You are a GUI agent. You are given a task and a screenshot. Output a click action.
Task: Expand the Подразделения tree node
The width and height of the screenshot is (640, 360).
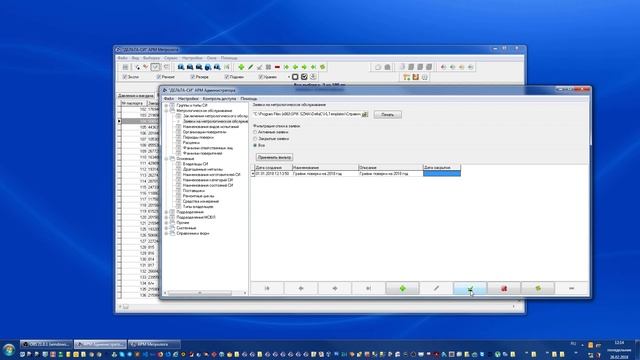167,212
